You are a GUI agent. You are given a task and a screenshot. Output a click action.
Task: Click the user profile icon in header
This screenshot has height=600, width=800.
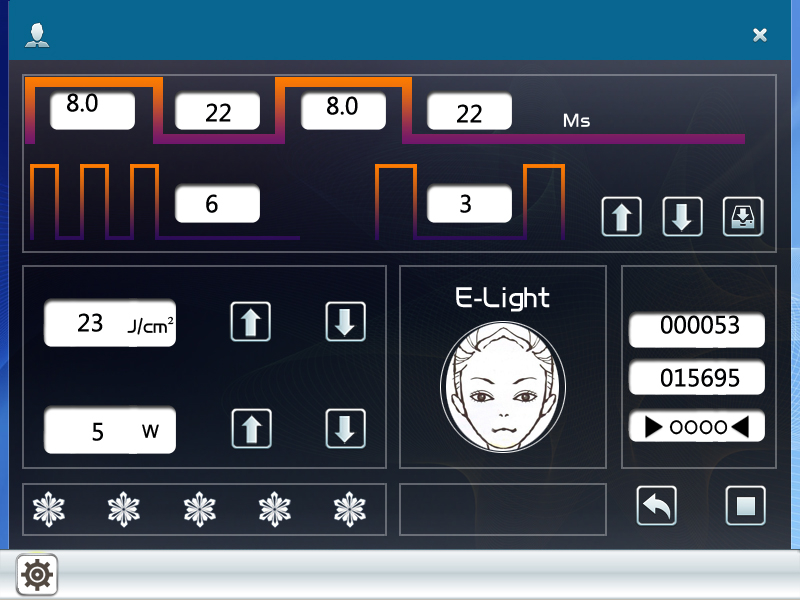[37, 36]
